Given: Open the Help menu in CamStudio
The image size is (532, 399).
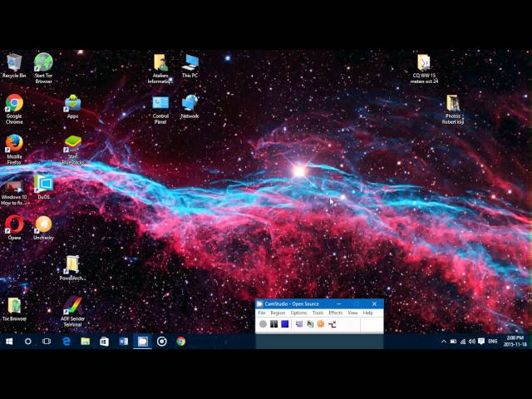Looking at the screenshot, I should pyautogui.click(x=367, y=313).
